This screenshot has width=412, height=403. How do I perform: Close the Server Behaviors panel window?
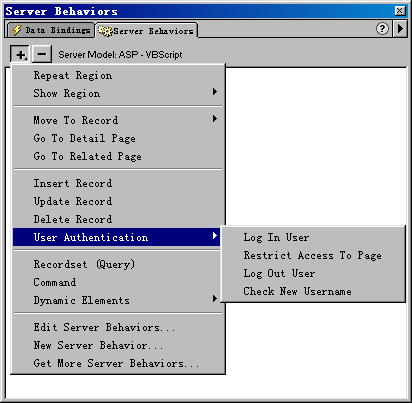tap(400, 11)
